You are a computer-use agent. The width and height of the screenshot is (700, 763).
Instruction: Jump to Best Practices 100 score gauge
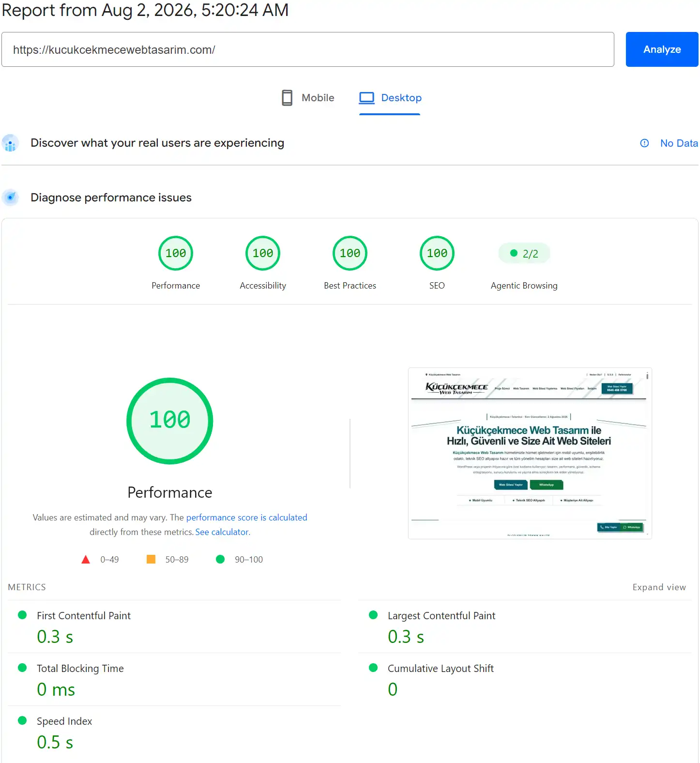(x=350, y=253)
